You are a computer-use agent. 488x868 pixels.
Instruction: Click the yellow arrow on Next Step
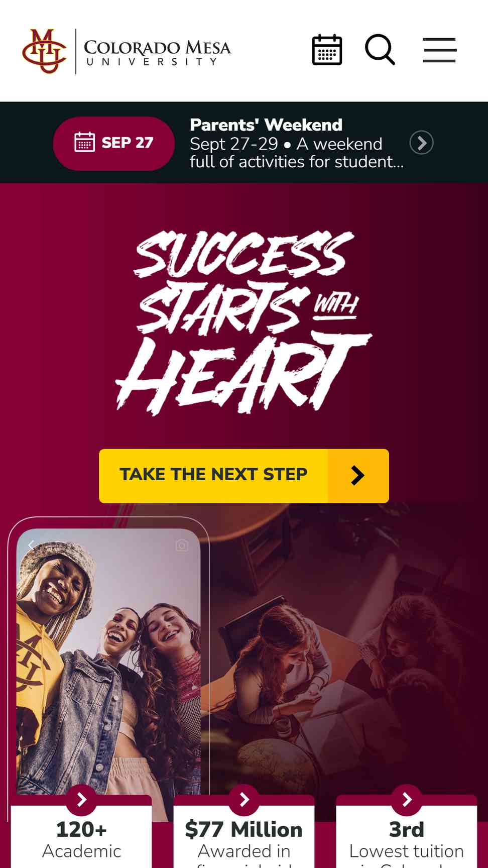point(358,476)
